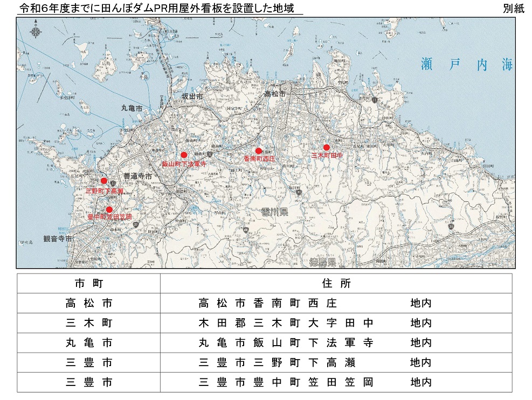The height and width of the screenshot is (400, 532).
Task: Click the red marker for 香南町西庄
Action: coord(259,150)
